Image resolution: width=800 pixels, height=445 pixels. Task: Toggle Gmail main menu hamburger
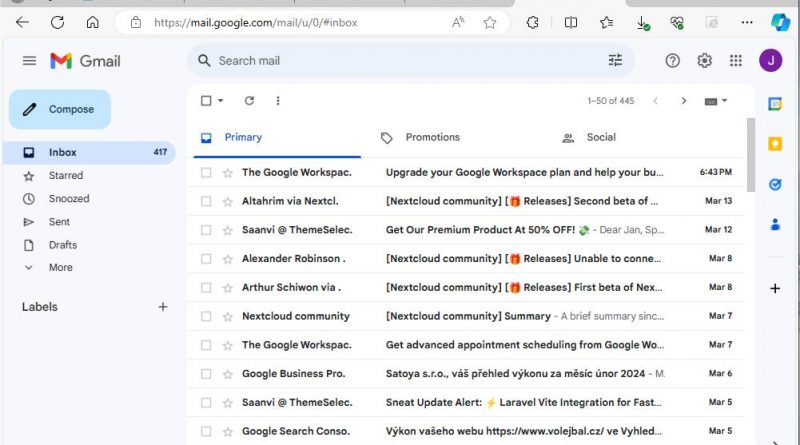tap(29, 61)
